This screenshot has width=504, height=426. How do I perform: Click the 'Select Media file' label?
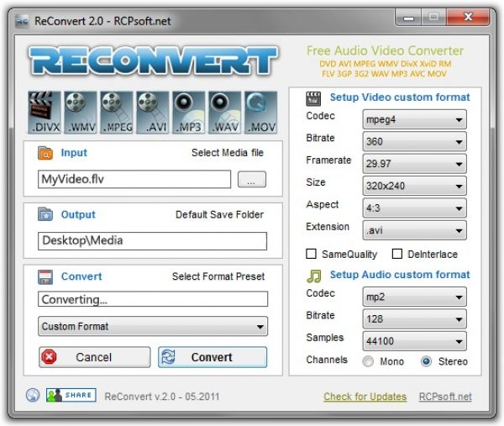tap(228, 152)
